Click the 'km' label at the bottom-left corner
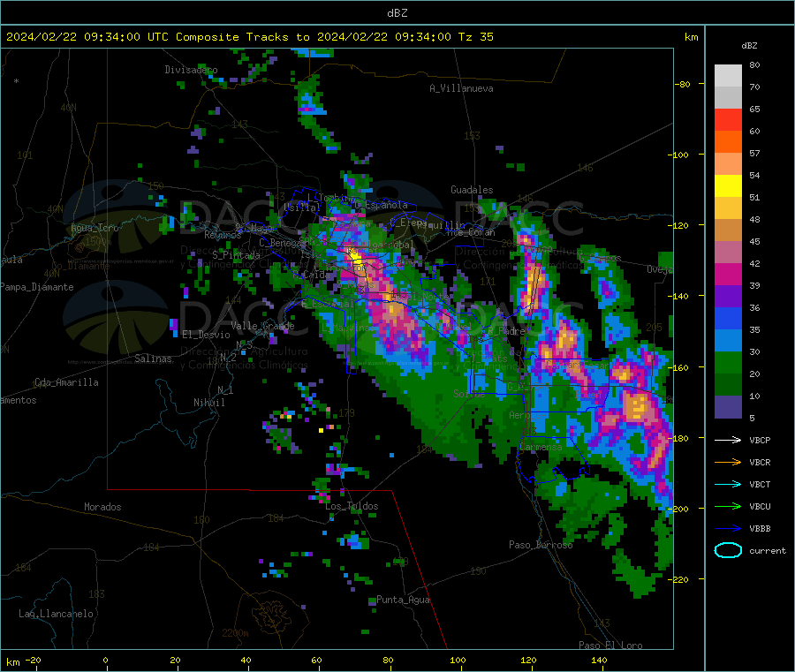The width and height of the screenshot is (795, 672). click(12, 662)
